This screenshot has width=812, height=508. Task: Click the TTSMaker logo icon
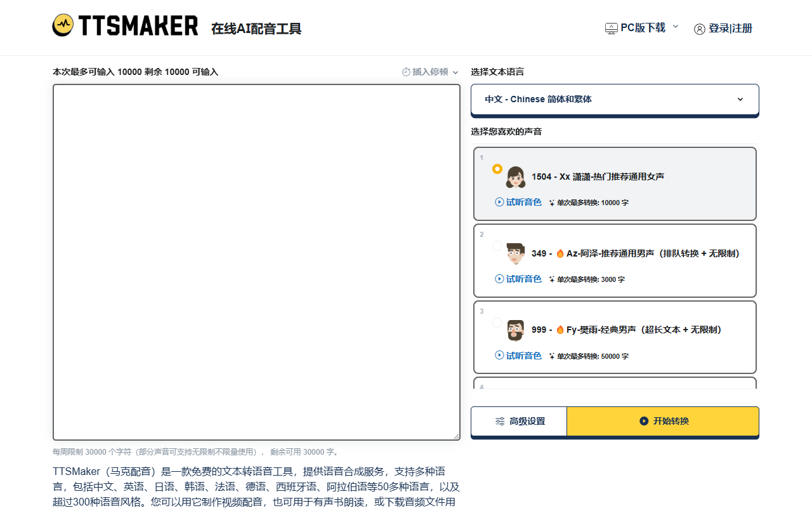tap(63, 25)
